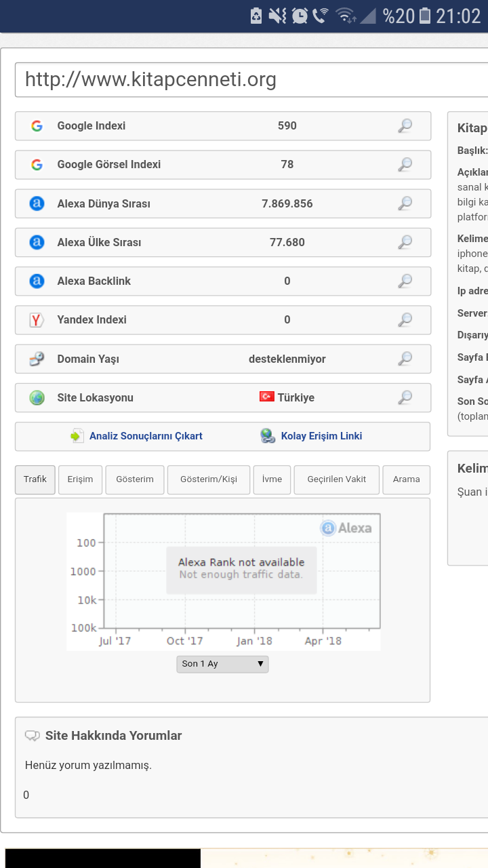Click globe-link icon beside Kolay Erişim Linki
Image resolution: width=488 pixels, height=868 pixels.
[268, 436]
